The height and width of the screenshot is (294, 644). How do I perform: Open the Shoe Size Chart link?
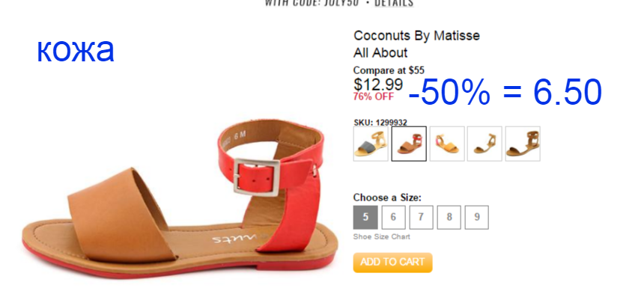382,236
